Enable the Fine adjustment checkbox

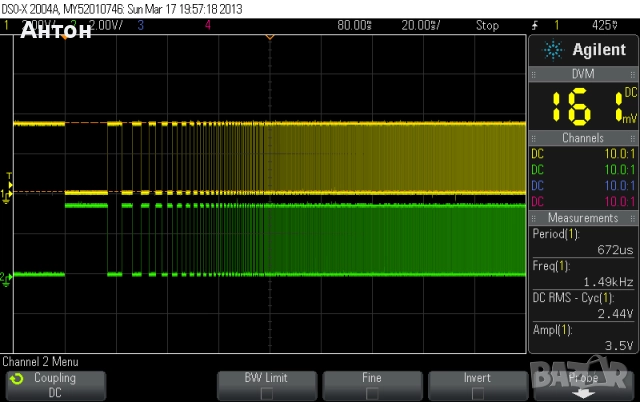[x=372, y=394]
